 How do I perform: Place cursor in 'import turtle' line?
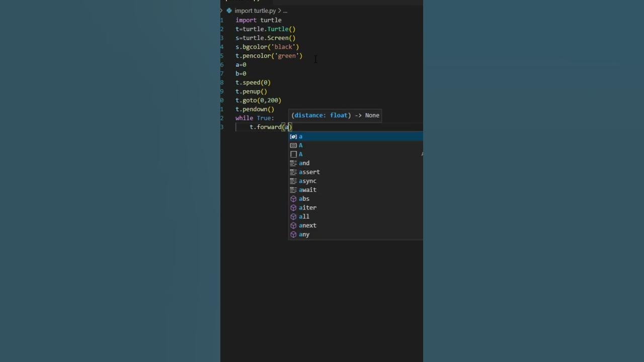259,20
